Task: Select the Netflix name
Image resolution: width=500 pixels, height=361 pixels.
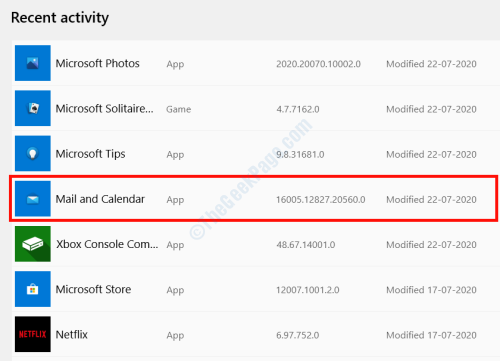Action: coord(72,335)
